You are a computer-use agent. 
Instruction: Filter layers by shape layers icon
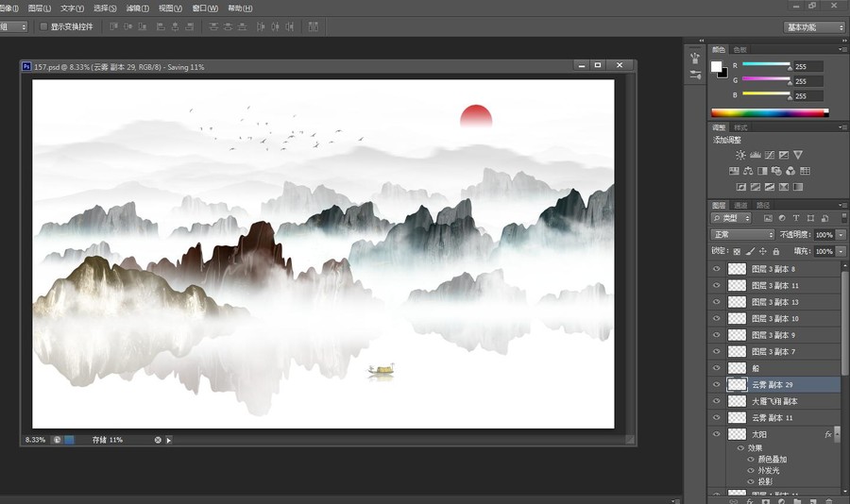[810, 218]
